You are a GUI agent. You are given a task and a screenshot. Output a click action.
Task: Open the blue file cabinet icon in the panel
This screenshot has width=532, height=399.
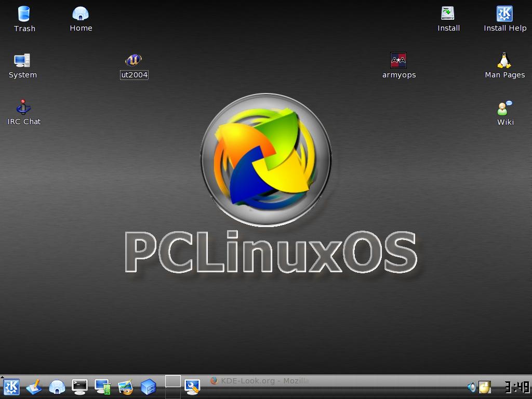(x=148, y=387)
